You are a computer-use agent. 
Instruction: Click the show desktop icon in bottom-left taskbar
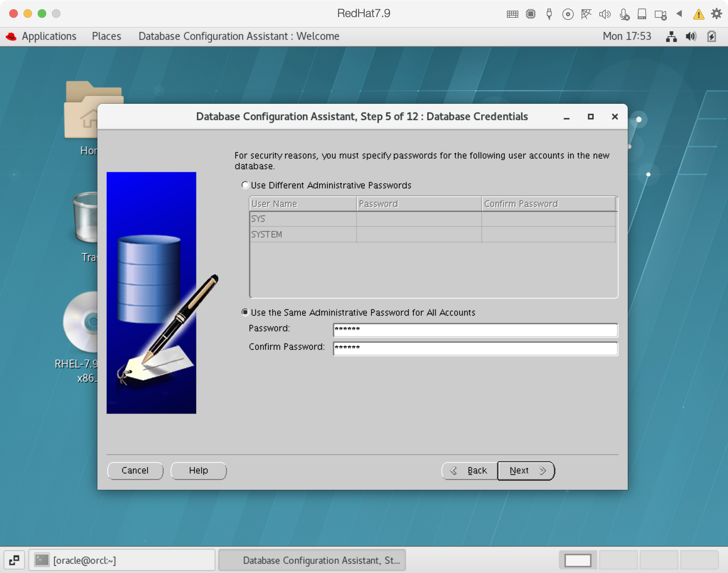coord(14,560)
